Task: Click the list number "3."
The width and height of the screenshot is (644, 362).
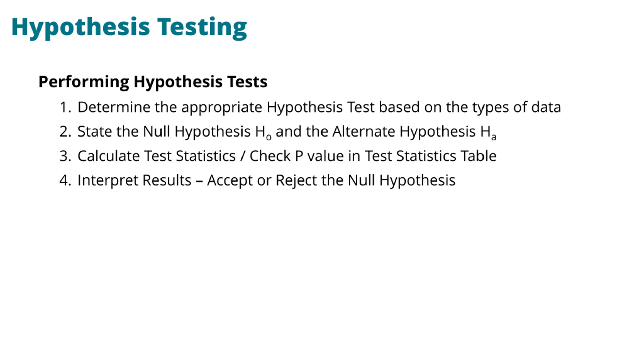Action: [x=65, y=156]
